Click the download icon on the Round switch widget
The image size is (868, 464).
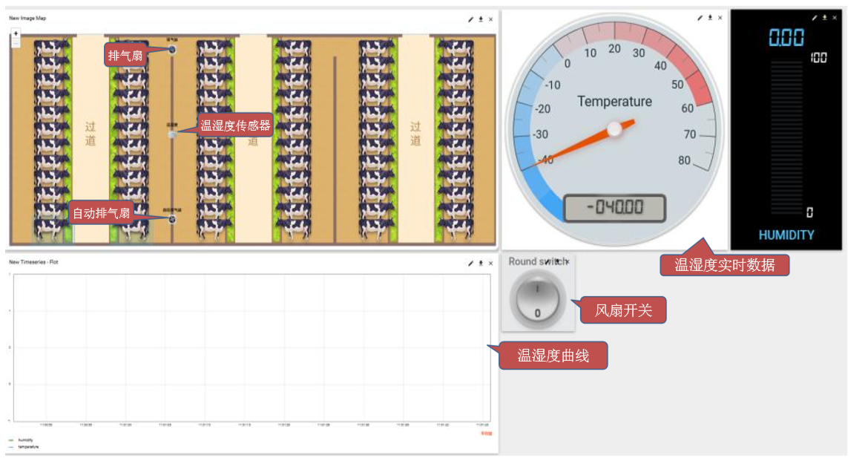[x=557, y=260]
